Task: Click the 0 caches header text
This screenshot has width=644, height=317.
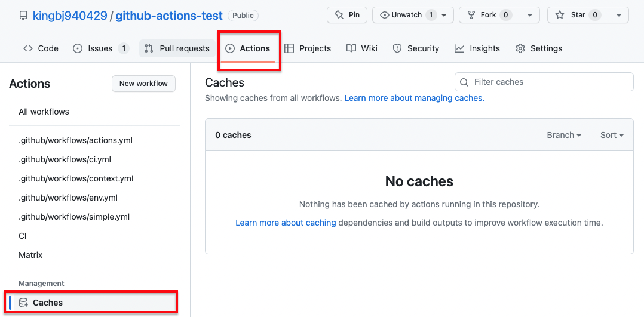Action: point(233,135)
